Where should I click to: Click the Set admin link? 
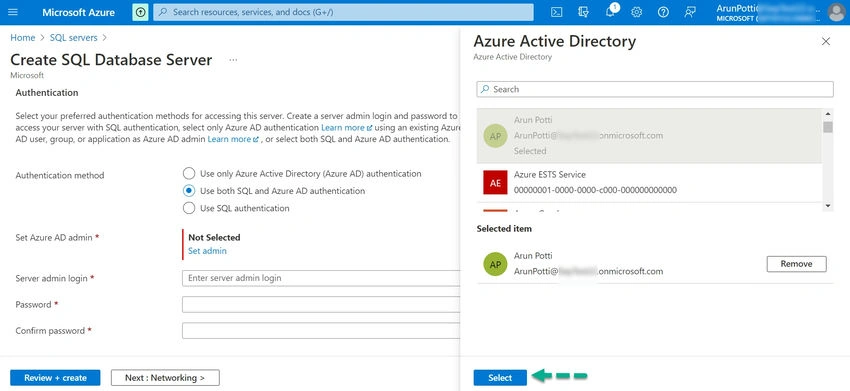(x=207, y=251)
